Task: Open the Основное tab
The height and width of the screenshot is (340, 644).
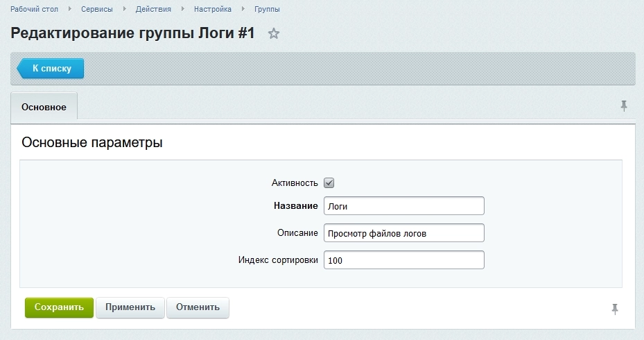Action: 44,107
